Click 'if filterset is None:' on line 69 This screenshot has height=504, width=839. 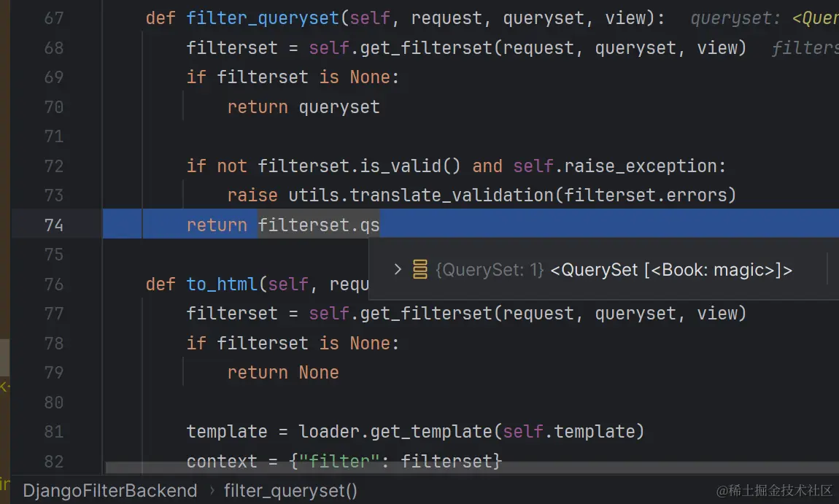293,77
